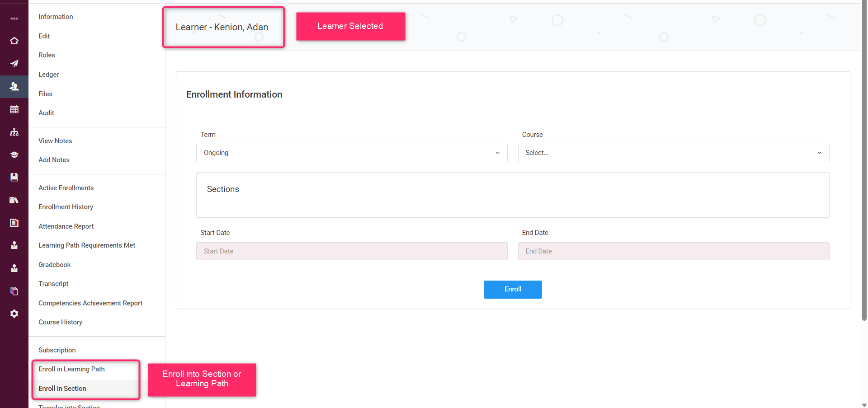868x408 pixels.
Task: Open the Attendance Report
Action: coord(66,226)
